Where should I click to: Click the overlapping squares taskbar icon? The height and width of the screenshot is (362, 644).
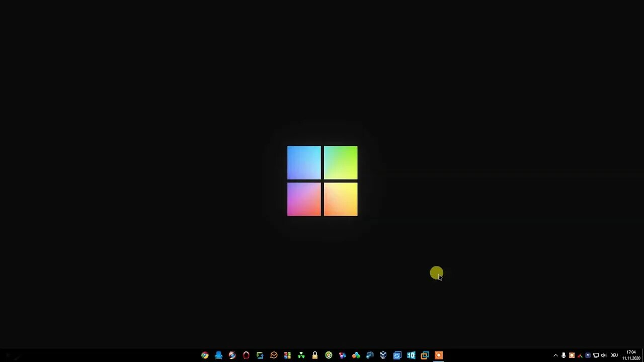pyautogui.click(x=425, y=355)
